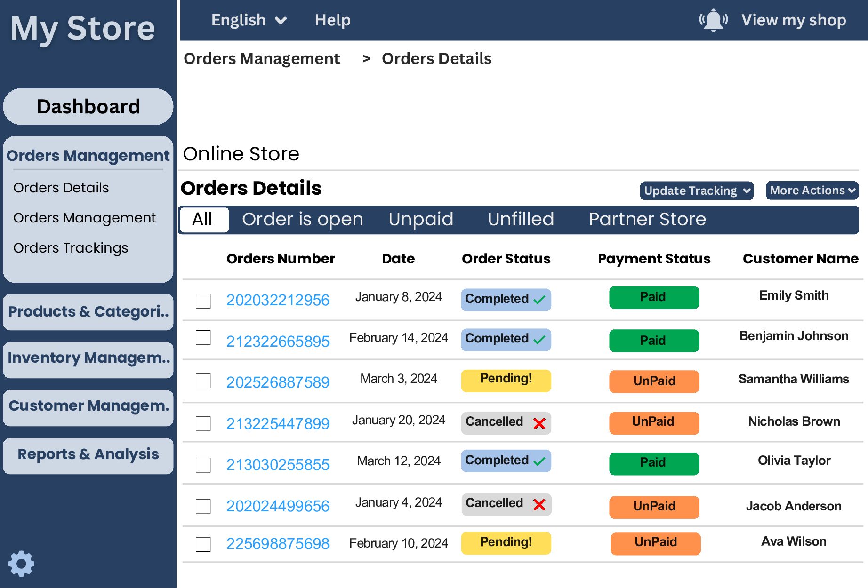
Task: Check Samantha Williams' order row checkbox
Action: [202, 381]
